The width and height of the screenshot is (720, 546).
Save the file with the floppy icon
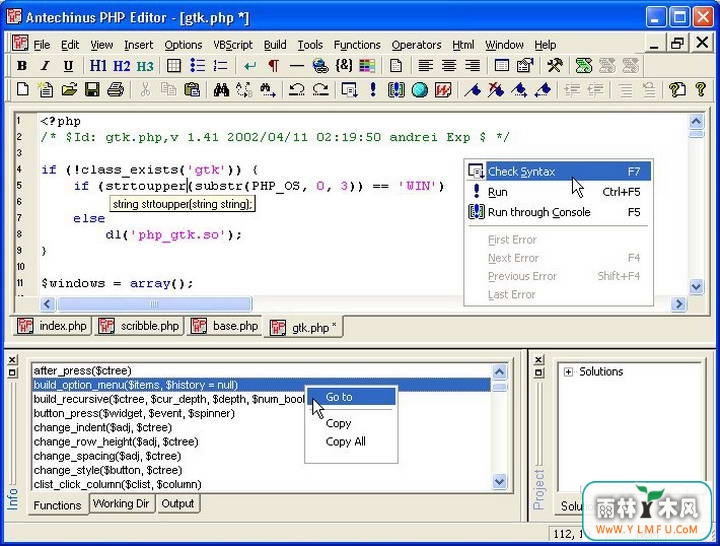(92, 89)
